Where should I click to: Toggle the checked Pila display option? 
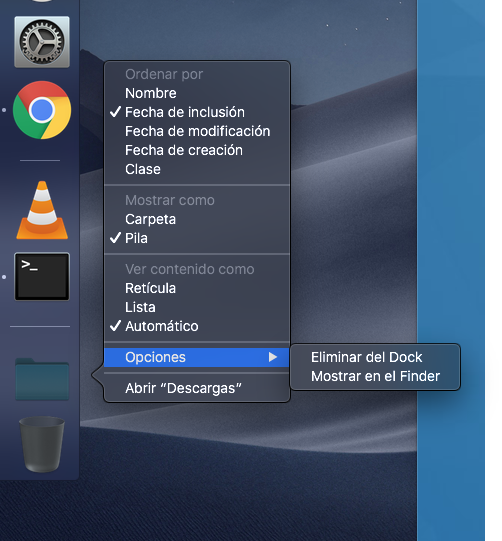coord(197,238)
